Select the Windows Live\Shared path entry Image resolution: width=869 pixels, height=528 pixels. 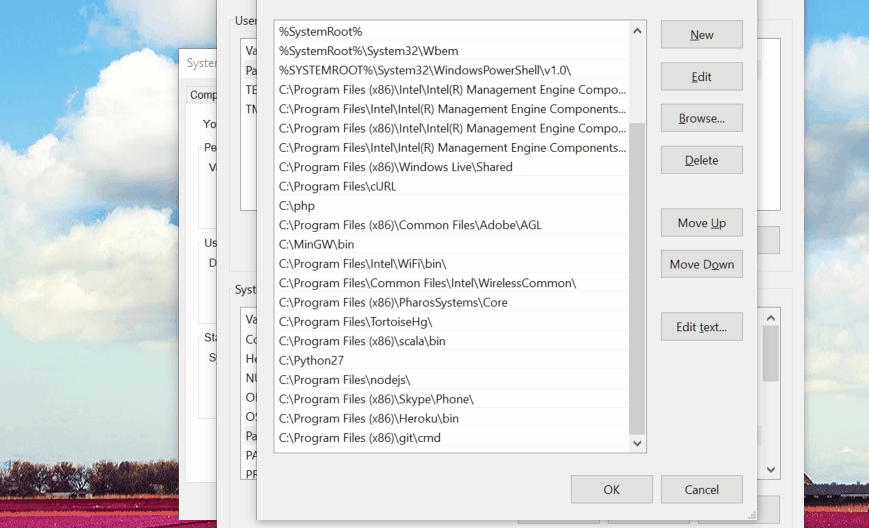point(452,167)
